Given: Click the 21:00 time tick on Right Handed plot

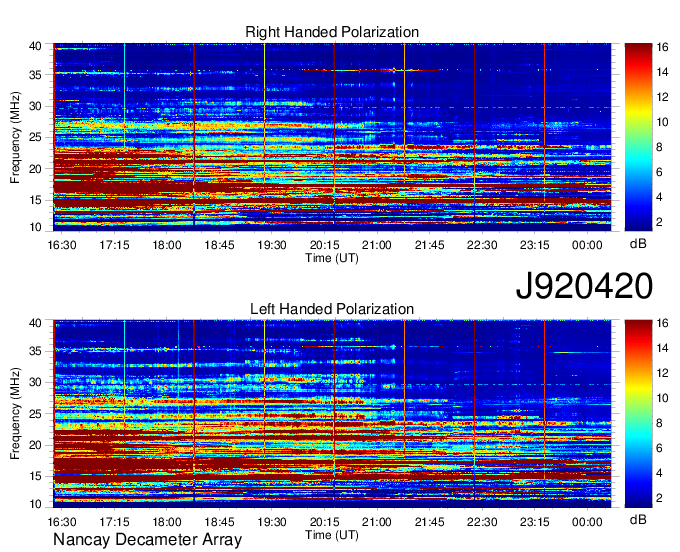Looking at the screenshot, I should pyautogui.click(x=376, y=245).
